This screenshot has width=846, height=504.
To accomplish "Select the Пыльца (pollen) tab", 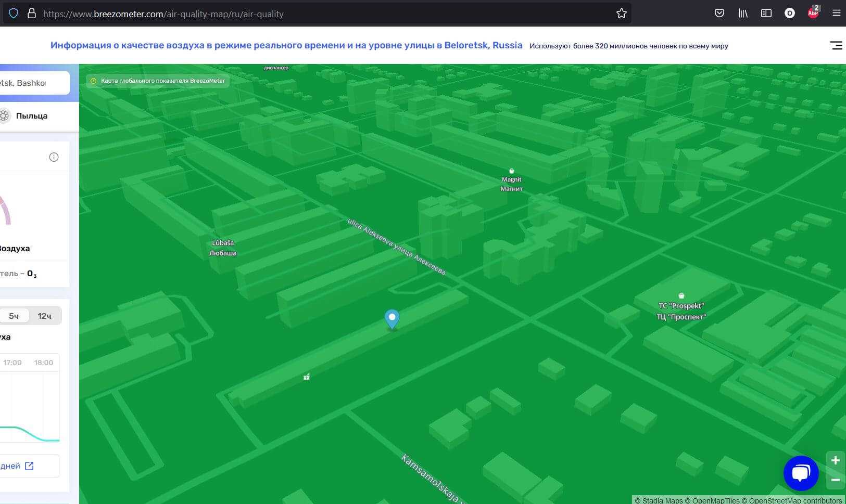I will pos(31,116).
